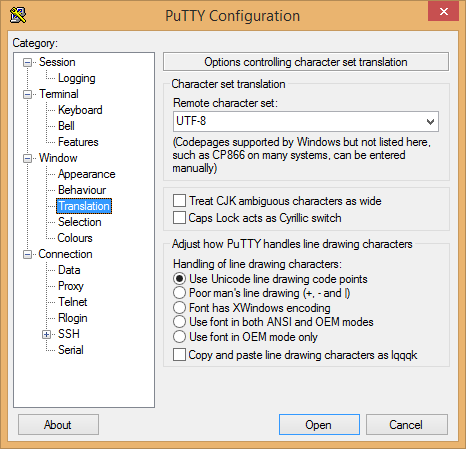Open the Colours category
The height and width of the screenshot is (449, 466).
tap(75, 238)
